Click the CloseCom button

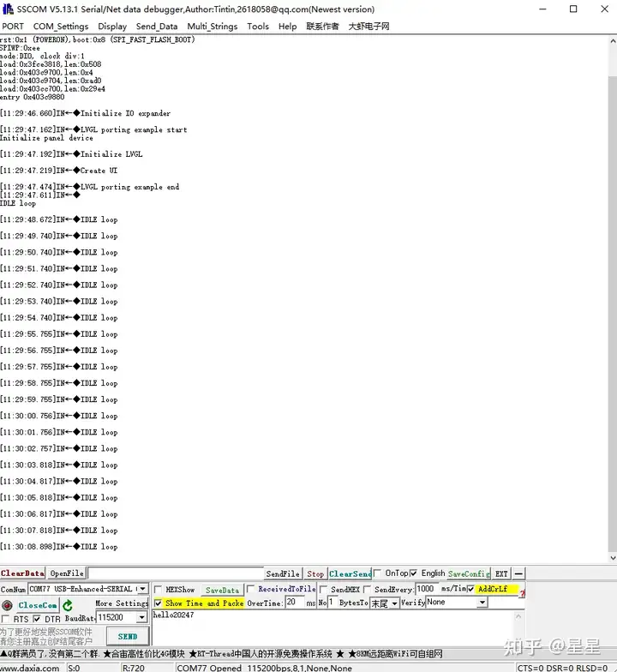[x=38, y=605]
